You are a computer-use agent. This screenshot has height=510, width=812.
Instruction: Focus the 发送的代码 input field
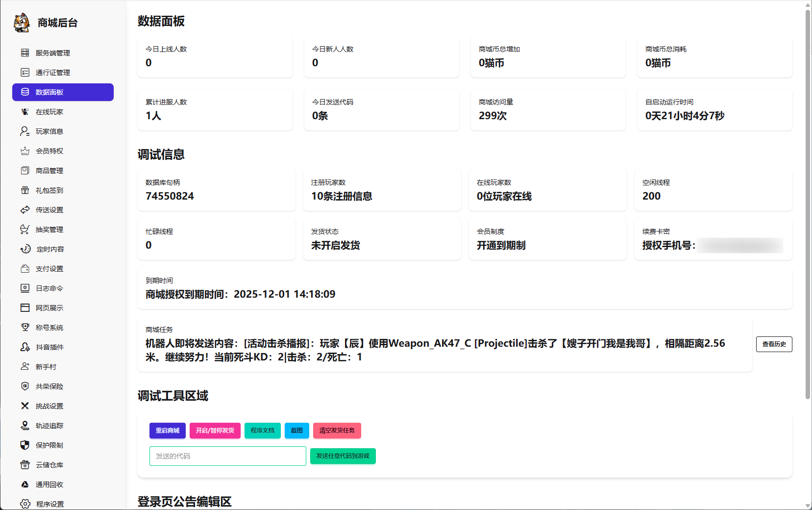pos(227,456)
